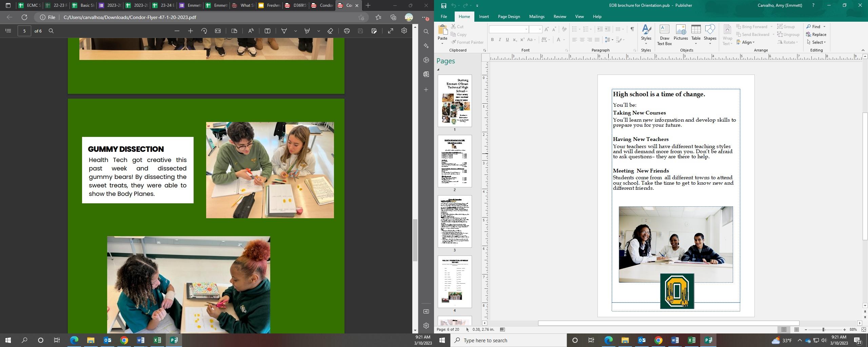This screenshot has height=347, width=868.
Task: Zoom out in the PDF viewer
Action: [177, 31]
